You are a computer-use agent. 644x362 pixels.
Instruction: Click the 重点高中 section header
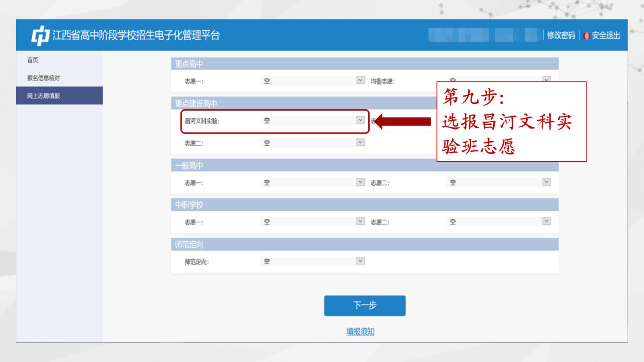364,64
